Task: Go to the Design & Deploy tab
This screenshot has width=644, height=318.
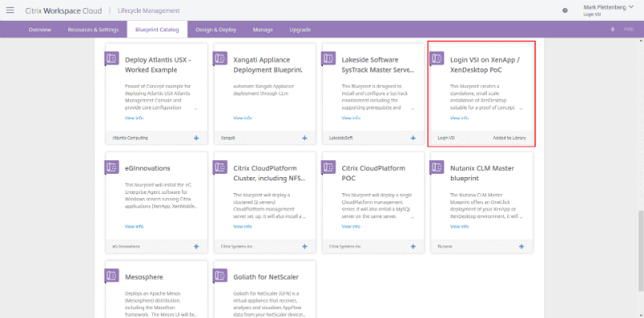Action: (216, 30)
